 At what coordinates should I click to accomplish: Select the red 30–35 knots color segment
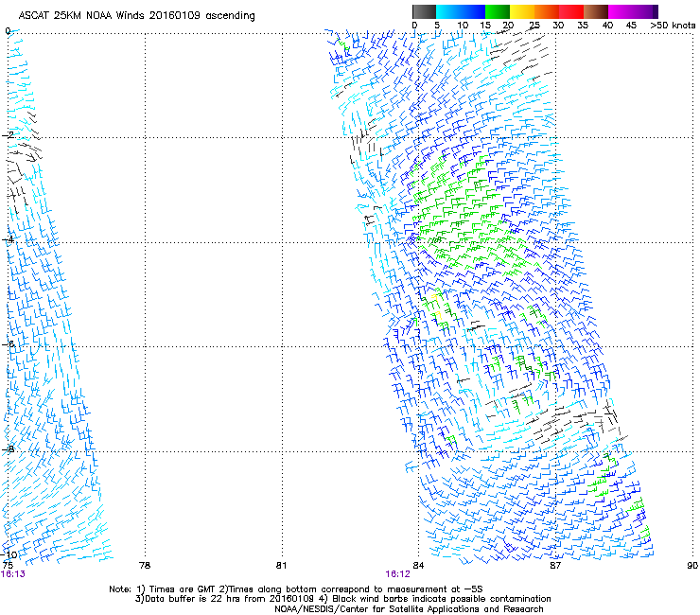571,11
